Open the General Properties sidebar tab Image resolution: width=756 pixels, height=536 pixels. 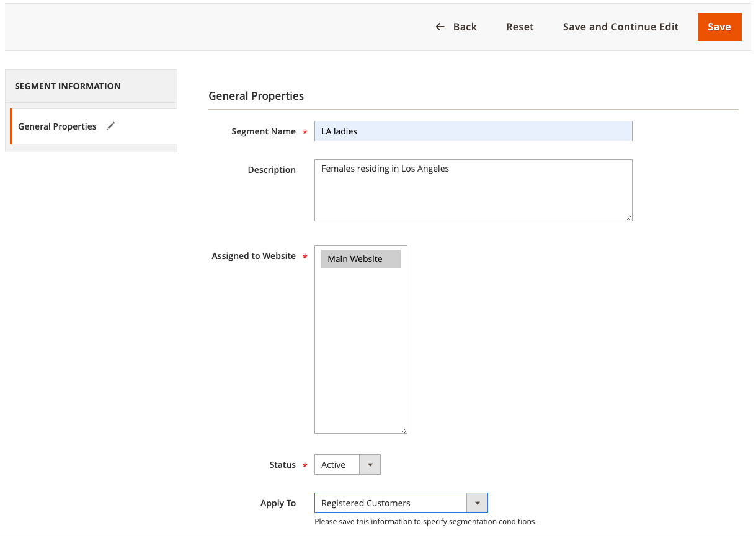click(57, 126)
